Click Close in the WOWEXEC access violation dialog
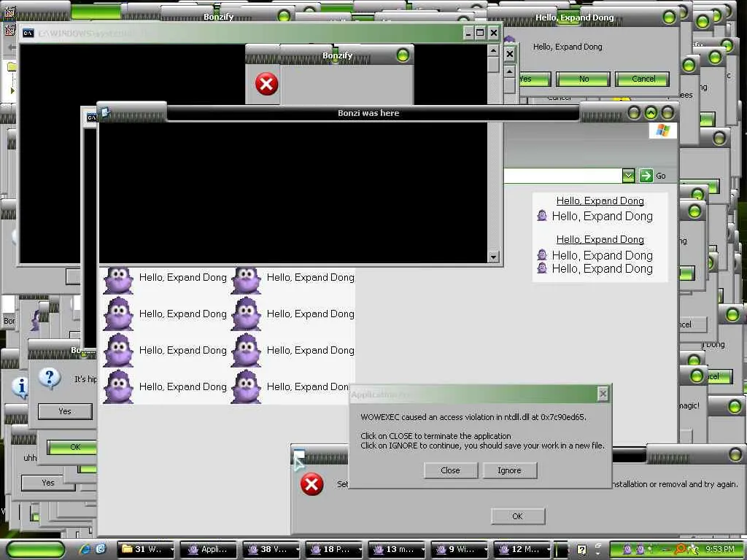 pos(450,470)
